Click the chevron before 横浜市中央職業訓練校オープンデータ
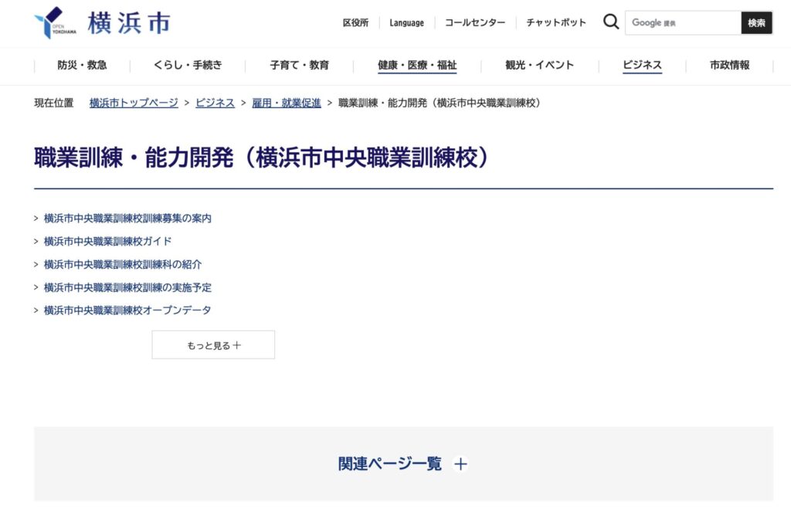 pos(34,310)
